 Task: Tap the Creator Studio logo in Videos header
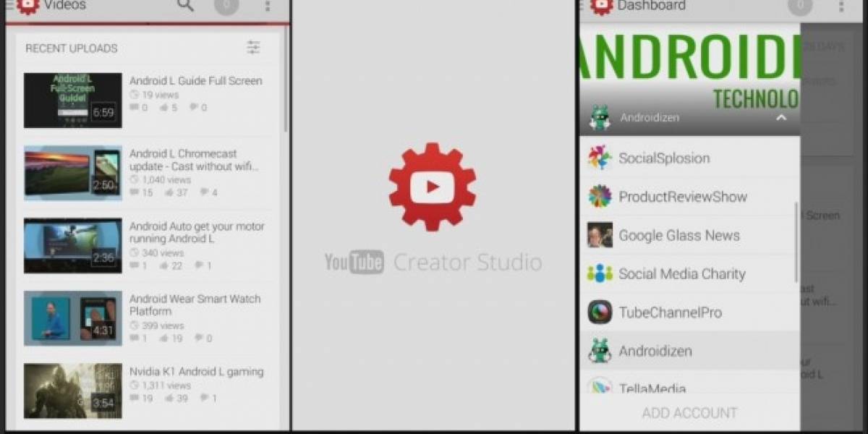[x=27, y=6]
